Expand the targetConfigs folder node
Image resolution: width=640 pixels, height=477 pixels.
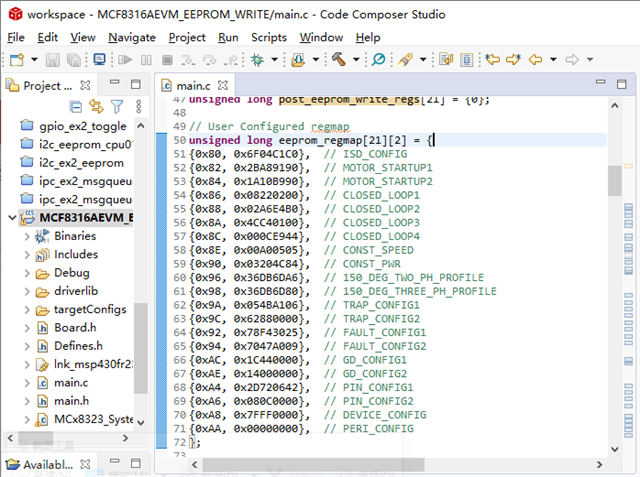pyautogui.click(x=27, y=310)
